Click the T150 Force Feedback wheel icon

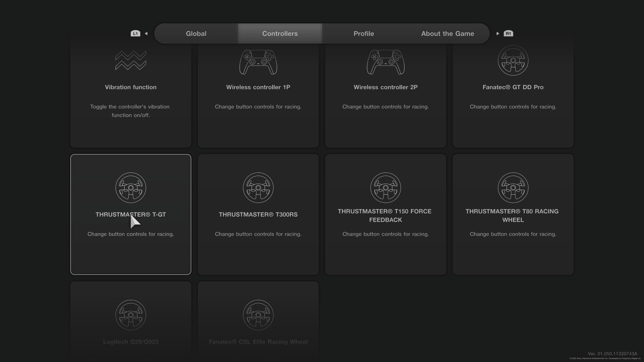[x=386, y=188]
